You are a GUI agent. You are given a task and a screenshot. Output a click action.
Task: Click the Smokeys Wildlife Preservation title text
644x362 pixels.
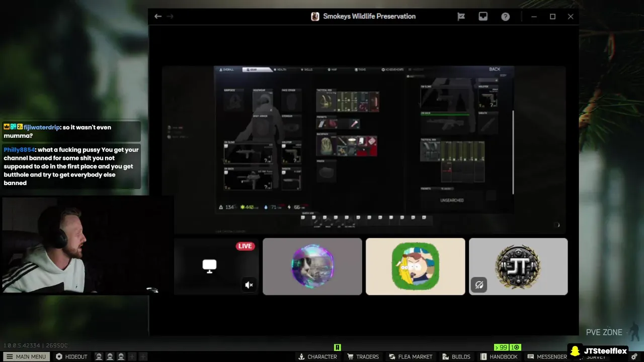tap(369, 17)
